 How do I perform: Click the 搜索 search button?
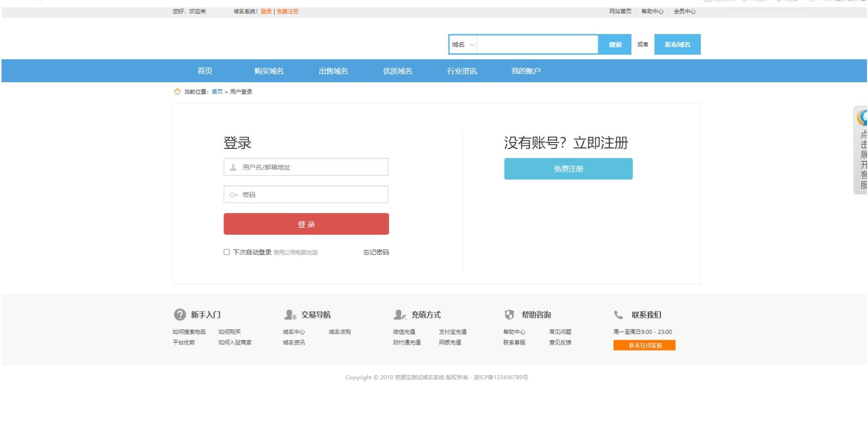tap(615, 44)
